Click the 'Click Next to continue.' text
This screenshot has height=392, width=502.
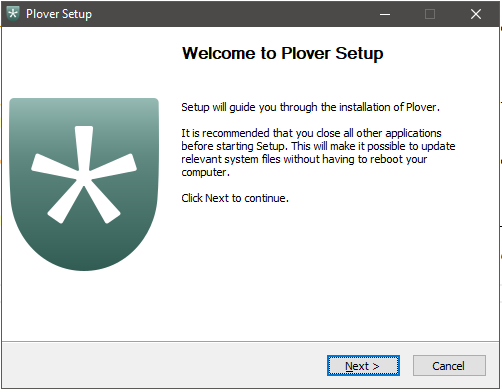235,198
